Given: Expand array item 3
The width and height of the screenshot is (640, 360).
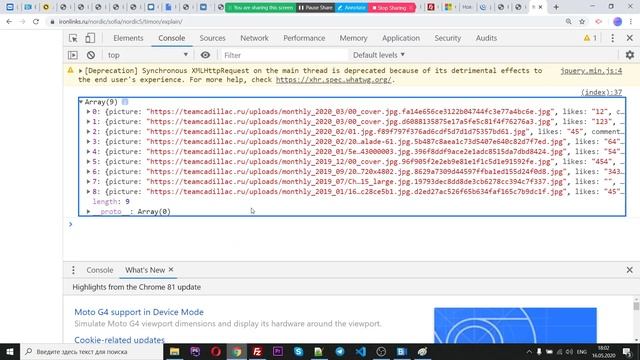Looking at the screenshot, I should (x=88, y=142).
